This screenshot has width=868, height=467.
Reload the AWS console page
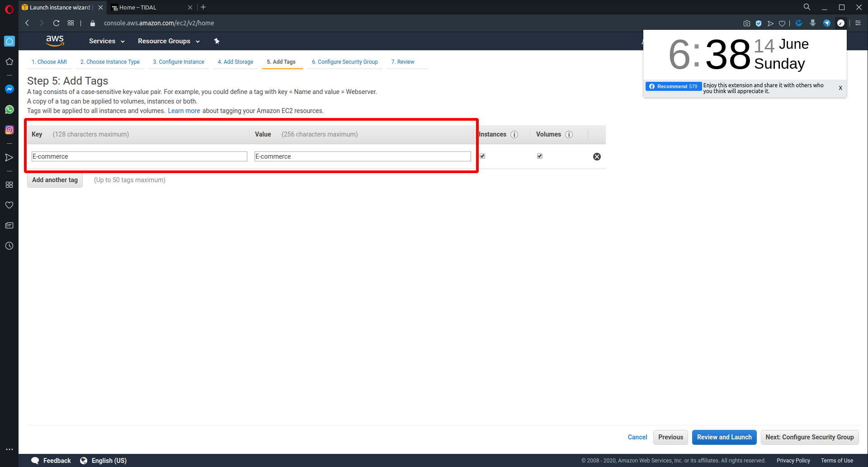tap(56, 23)
